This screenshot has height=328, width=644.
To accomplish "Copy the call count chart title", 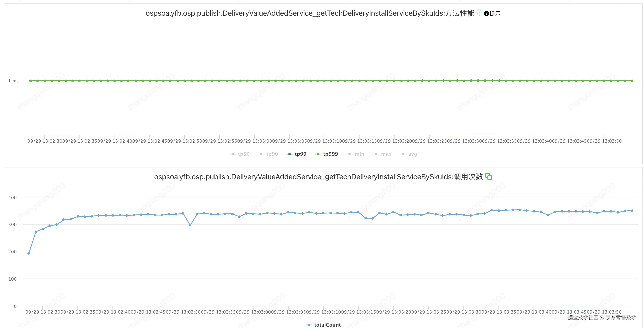I will click(488, 177).
